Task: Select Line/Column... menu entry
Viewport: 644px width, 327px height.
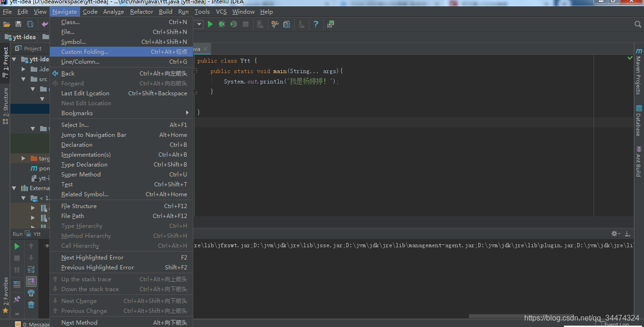Action: coord(122,62)
